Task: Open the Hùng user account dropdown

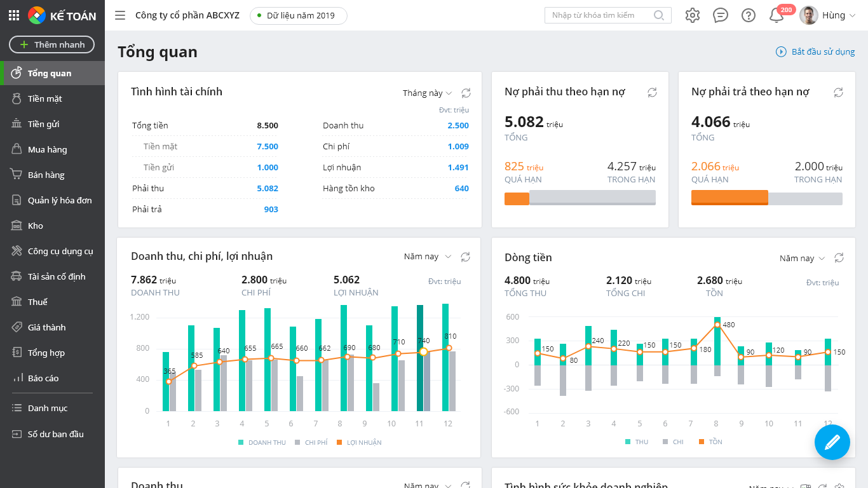Action: click(828, 15)
